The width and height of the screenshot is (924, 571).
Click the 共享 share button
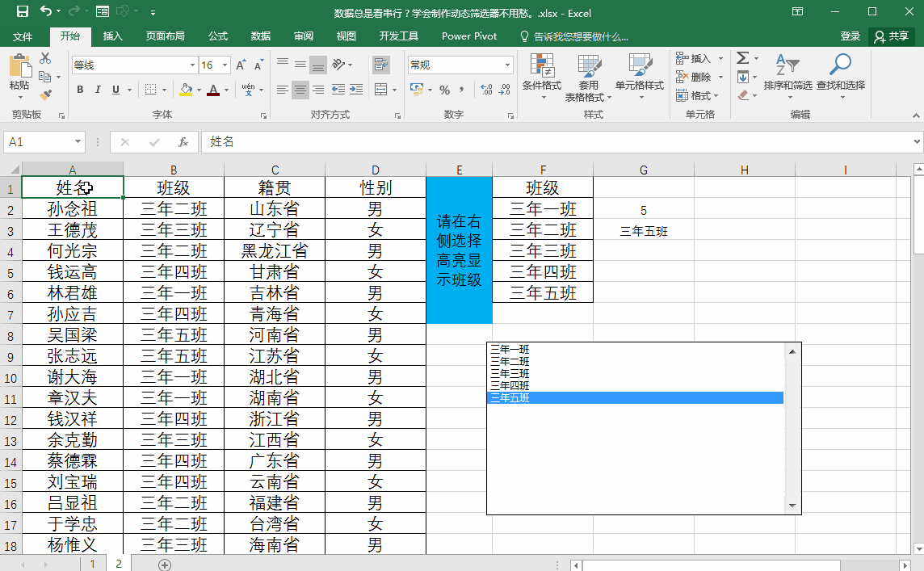click(892, 36)
